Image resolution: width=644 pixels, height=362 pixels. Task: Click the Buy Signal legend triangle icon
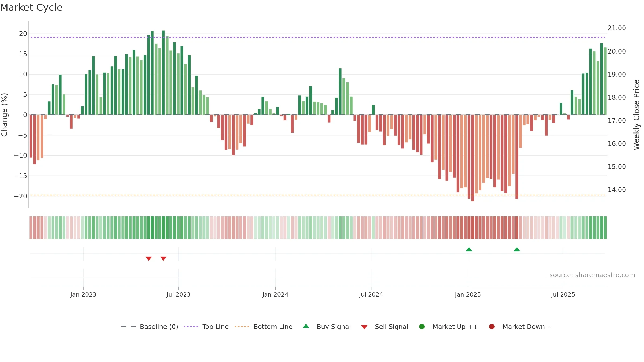tap(306, 326)
